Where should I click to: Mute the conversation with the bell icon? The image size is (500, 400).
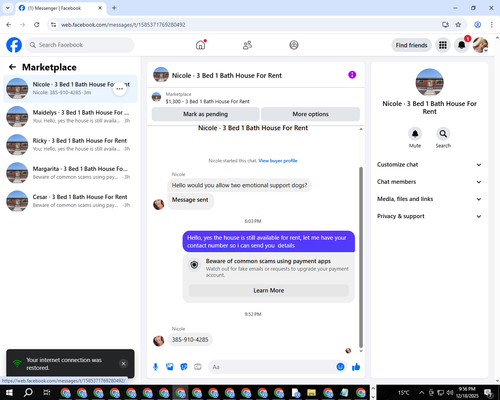click(415, 134)
